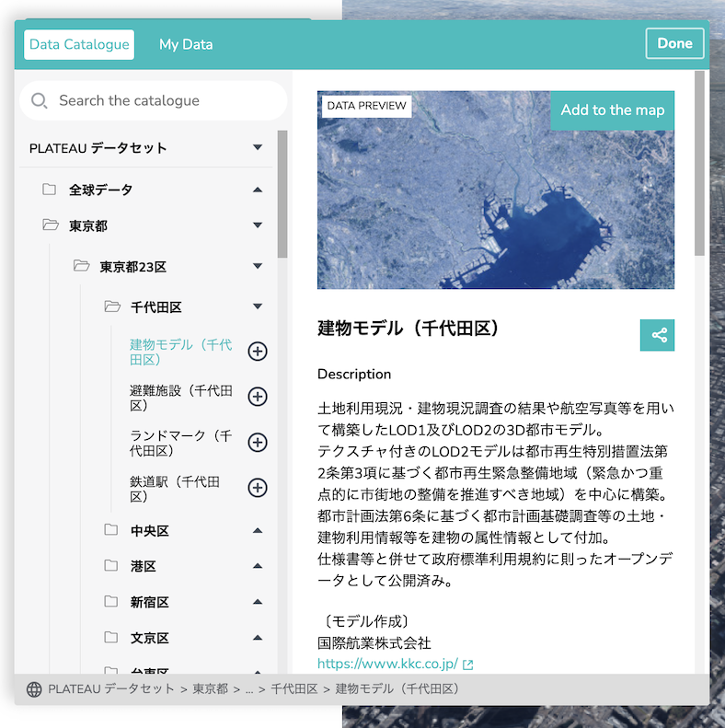Collapse 千代田区 using its arrow
This screenshot has width=725, height=728.
258,306
